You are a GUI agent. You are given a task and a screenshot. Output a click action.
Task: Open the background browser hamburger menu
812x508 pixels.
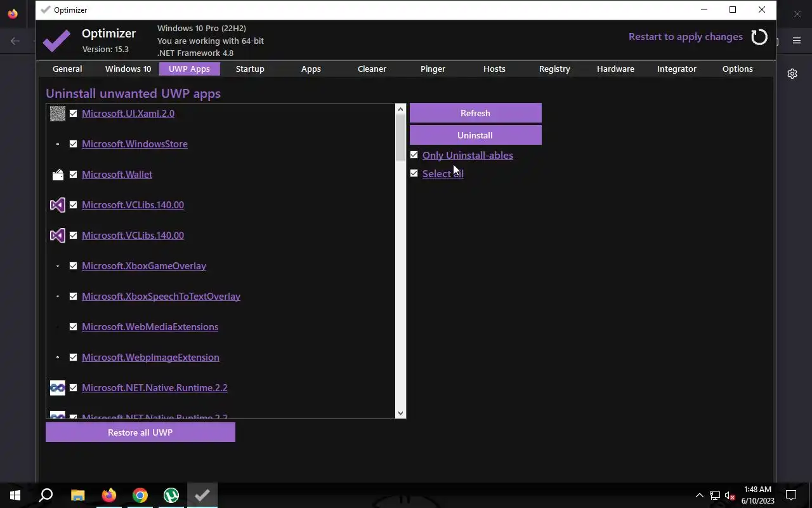pyautogui.click(x=797, y=41)
